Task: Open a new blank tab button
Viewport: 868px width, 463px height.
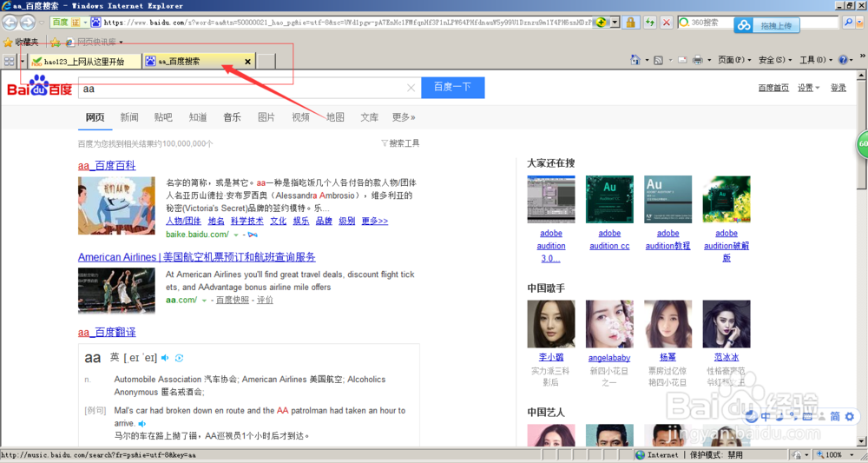Action: [x=266, y=62]
